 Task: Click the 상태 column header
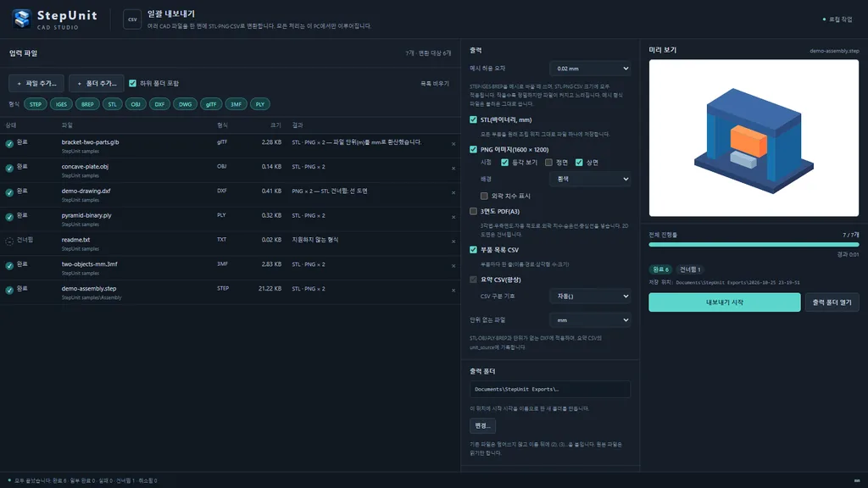coord(11,125)
